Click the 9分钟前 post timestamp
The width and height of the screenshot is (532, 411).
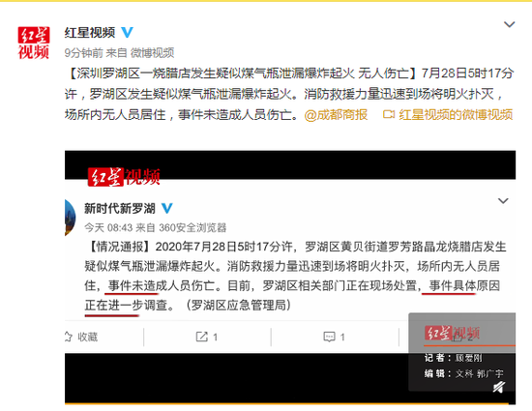coord(84,52)
